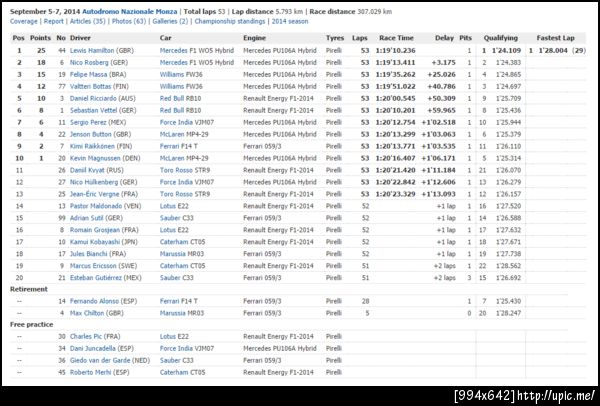Click the Qualifying column header
The image size is (600, 406).
501,38
